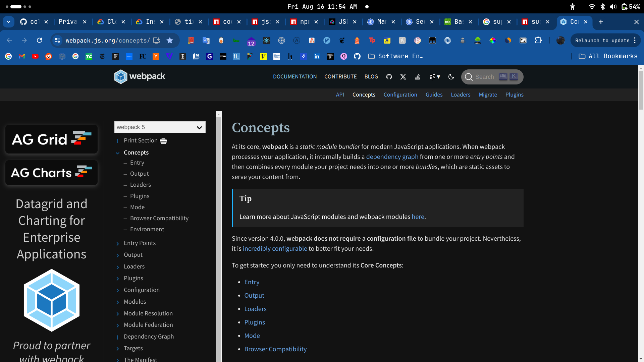This screenshot has width=644, height=362.
Task: Select webpack 5 version dropdown
Action: [160, 127]
